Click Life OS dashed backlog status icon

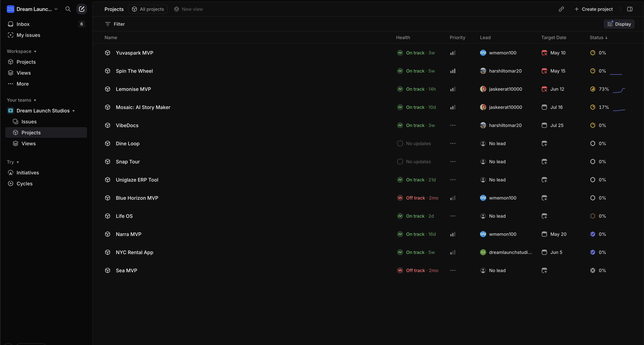[593, 216]
